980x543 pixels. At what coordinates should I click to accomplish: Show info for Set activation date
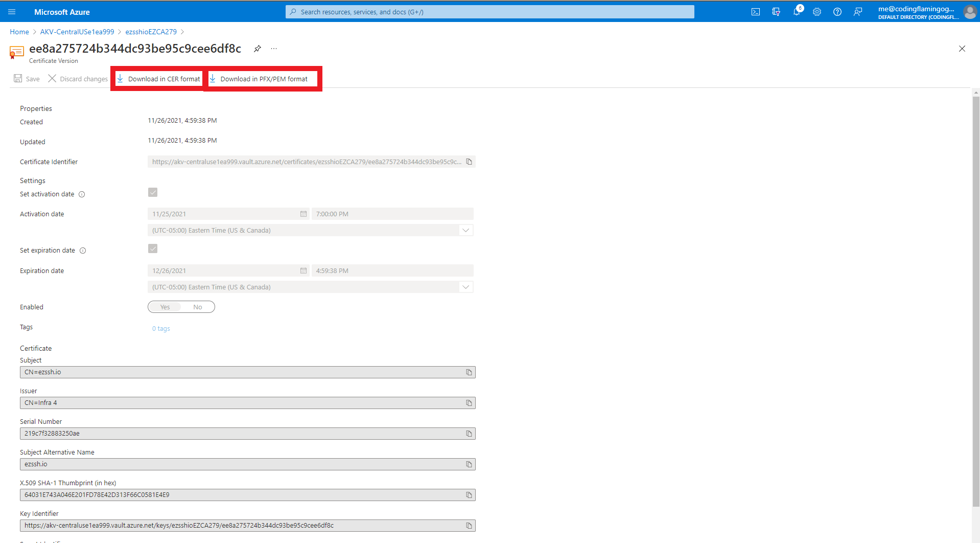(x=82, y=194)
